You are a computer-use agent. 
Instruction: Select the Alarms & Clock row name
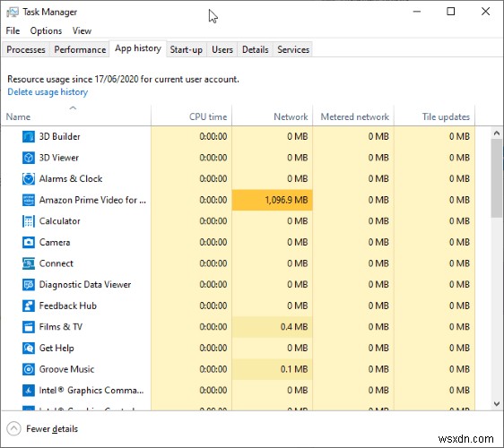[71, 179]
